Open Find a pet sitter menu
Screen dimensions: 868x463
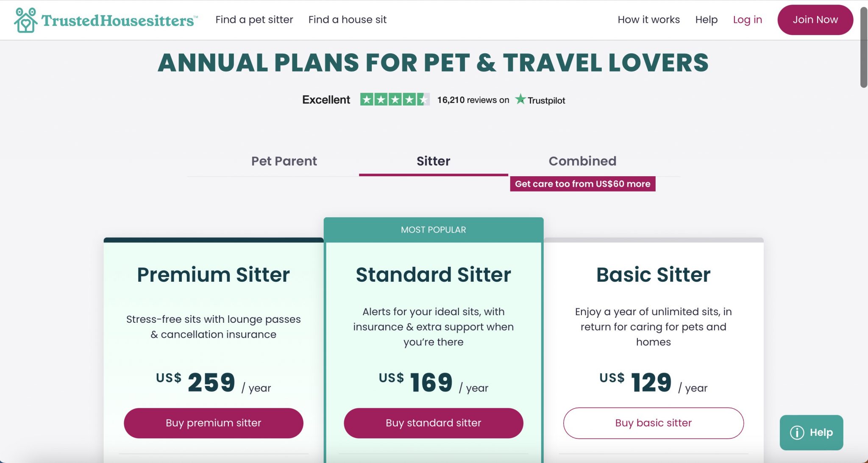click(254, 19)
